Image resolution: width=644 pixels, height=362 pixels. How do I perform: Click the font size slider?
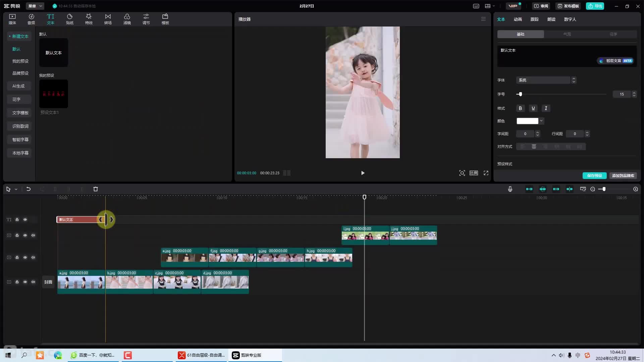click(561, 94)
